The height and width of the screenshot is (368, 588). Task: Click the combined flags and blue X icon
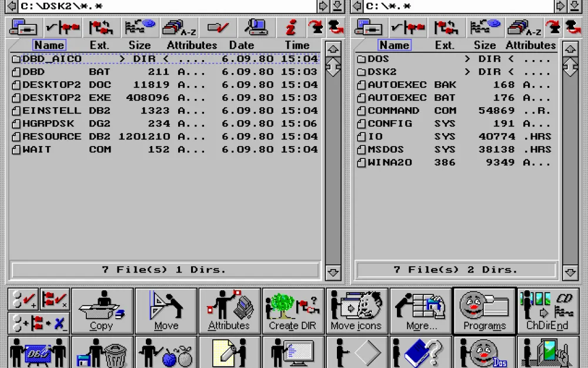tap(39, 323)
